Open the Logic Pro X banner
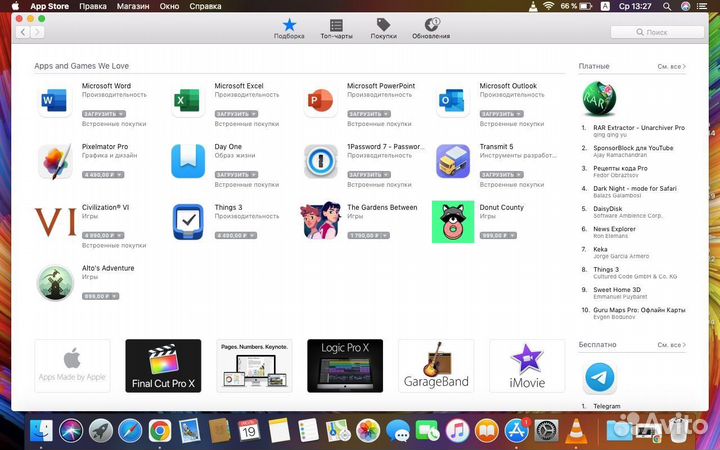 (x=345, y=366)
